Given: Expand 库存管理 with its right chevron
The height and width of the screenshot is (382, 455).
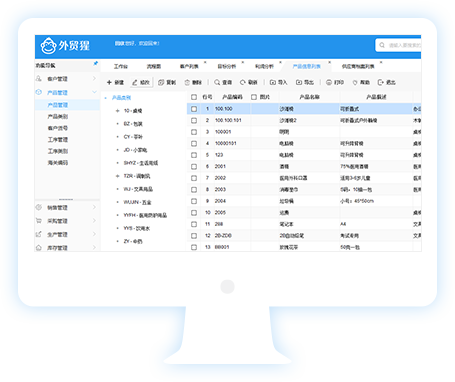Looking at the screenshot, I should coord(94,247).
